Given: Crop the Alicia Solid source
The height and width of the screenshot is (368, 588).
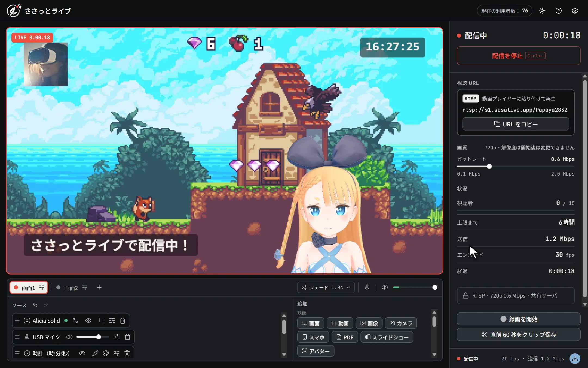Looking at the screenshot, I should point(101,321).
